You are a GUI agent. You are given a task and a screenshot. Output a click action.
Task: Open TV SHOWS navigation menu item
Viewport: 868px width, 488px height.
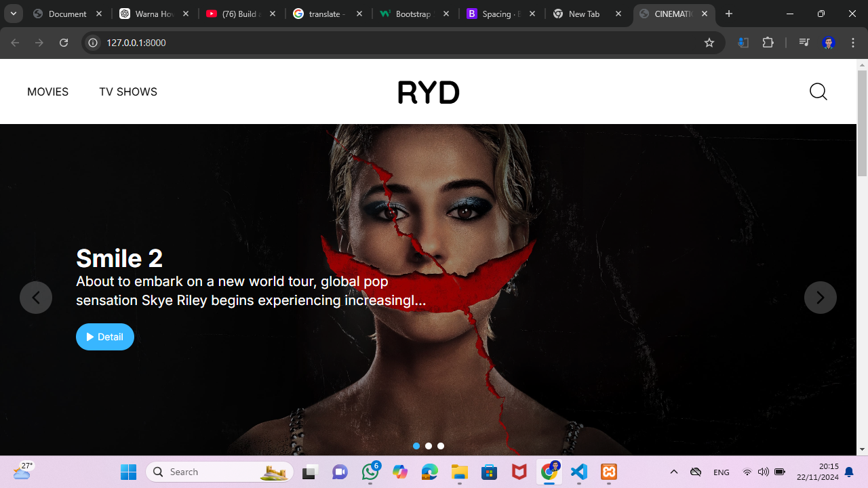[128, 91]
